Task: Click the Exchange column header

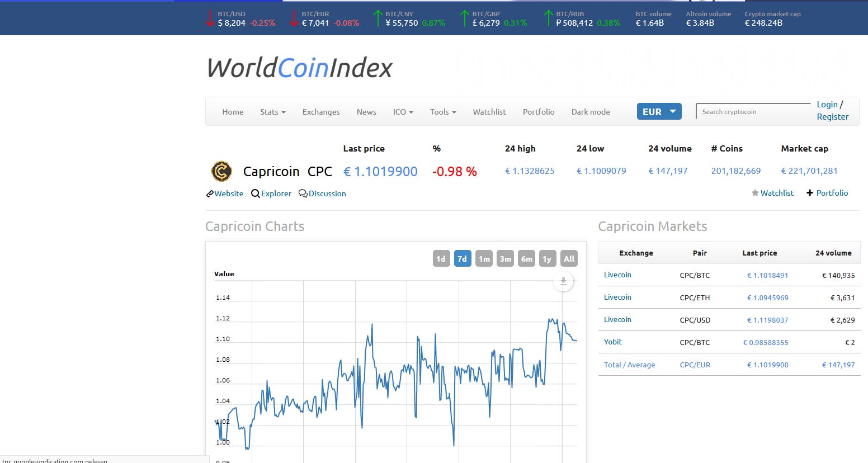Action: [x=636, y=253]
